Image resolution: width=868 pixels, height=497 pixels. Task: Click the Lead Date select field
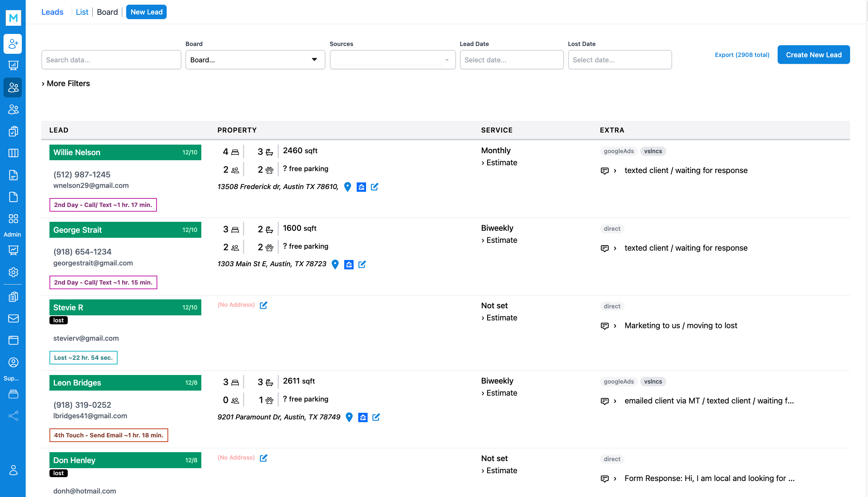[511, 60]
